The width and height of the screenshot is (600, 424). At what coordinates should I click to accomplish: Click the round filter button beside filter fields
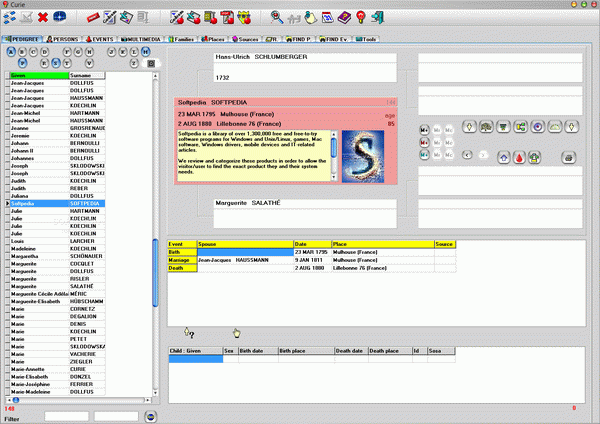[151, 417]
